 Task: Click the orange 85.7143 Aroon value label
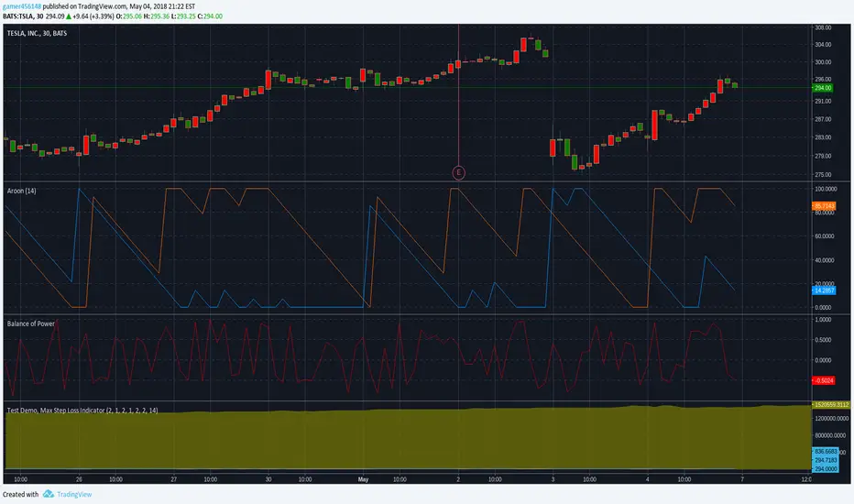pos(824,206)
